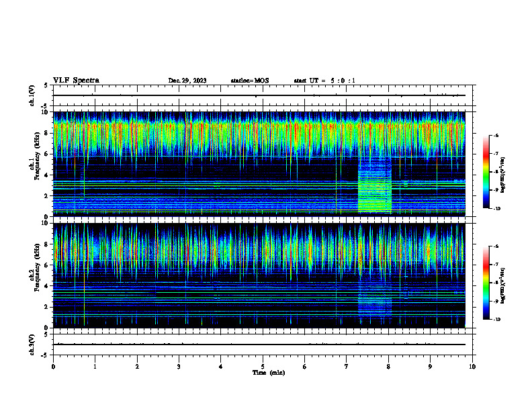The height and width of the screenshot is (411, 532).
Task: Click the "VLF Spectra" plot title
Action: 76,80
